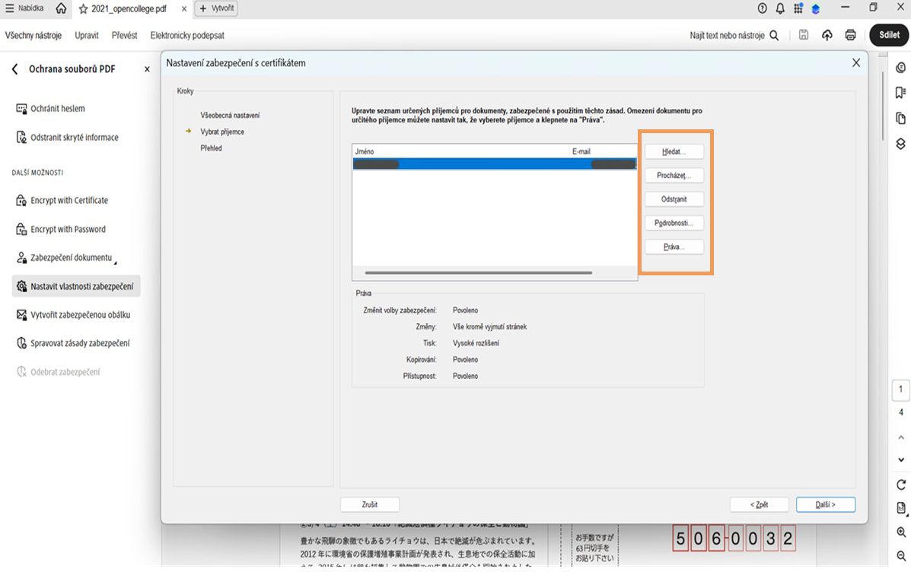Open the blue account avatar icon
The height and width of the screenshot is (588, 911).
pos(816,8)
